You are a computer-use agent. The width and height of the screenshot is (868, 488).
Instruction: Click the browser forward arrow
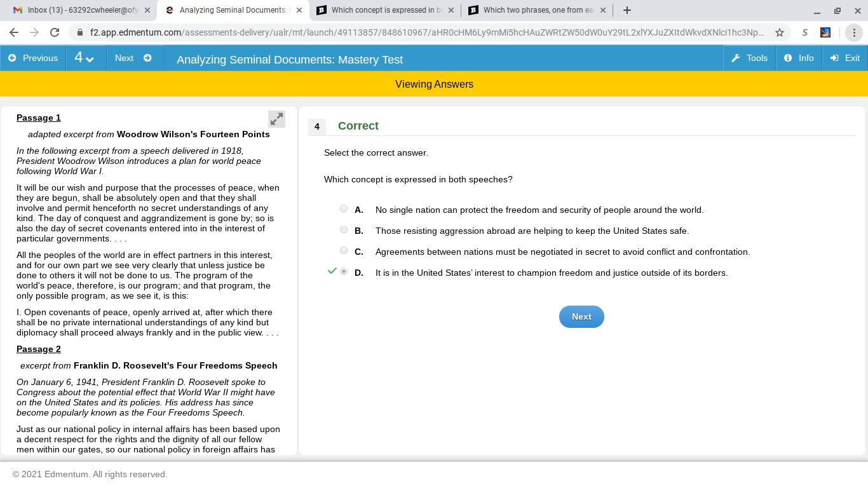point(34,32)
